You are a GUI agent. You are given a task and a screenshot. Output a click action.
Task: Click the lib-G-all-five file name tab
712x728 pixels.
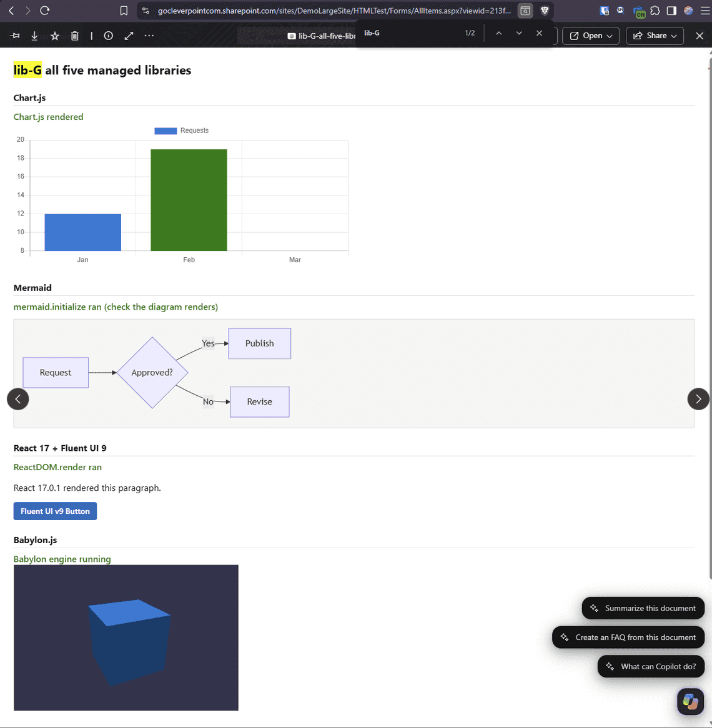point(322,36)
